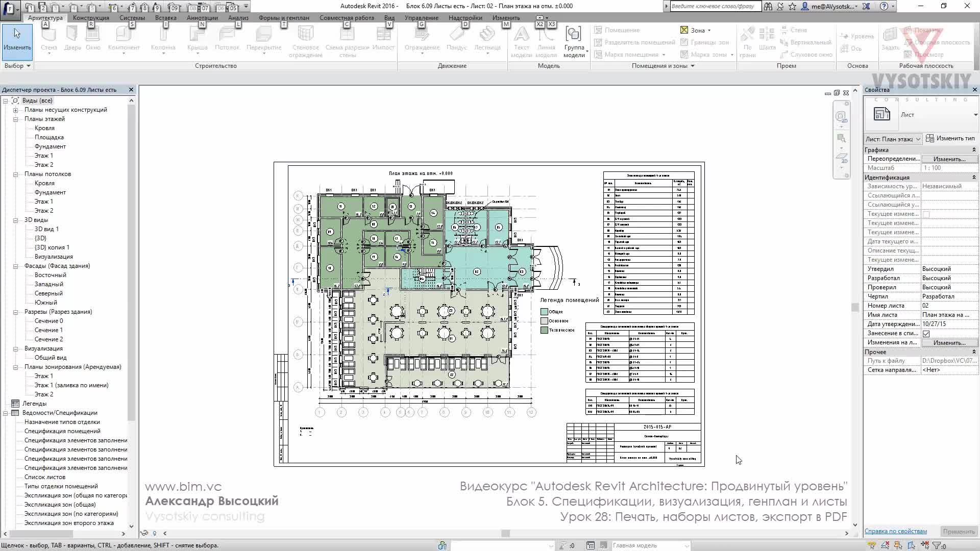Image resolution: width=980 pixels, height=551 pixels.
Task: Click the search keyword input field
Action: point(714,6)
